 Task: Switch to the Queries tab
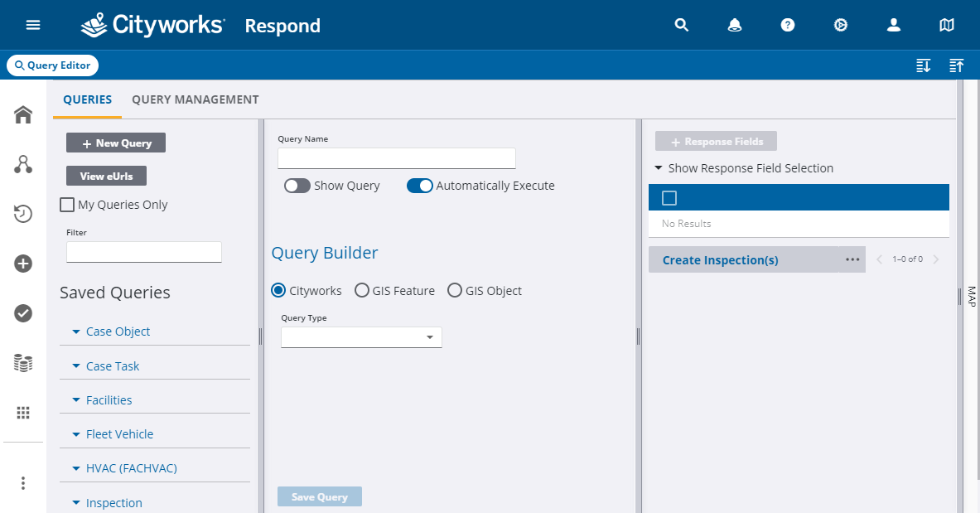[x=88, y=99]
